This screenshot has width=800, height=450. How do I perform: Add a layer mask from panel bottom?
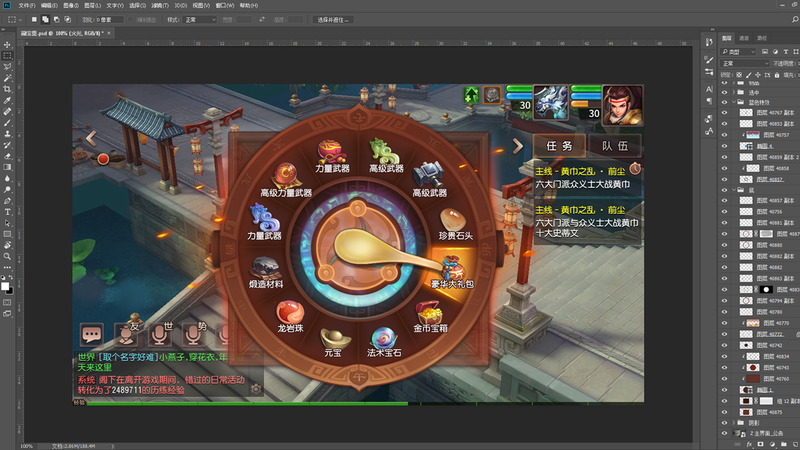[x=760, y=445]
